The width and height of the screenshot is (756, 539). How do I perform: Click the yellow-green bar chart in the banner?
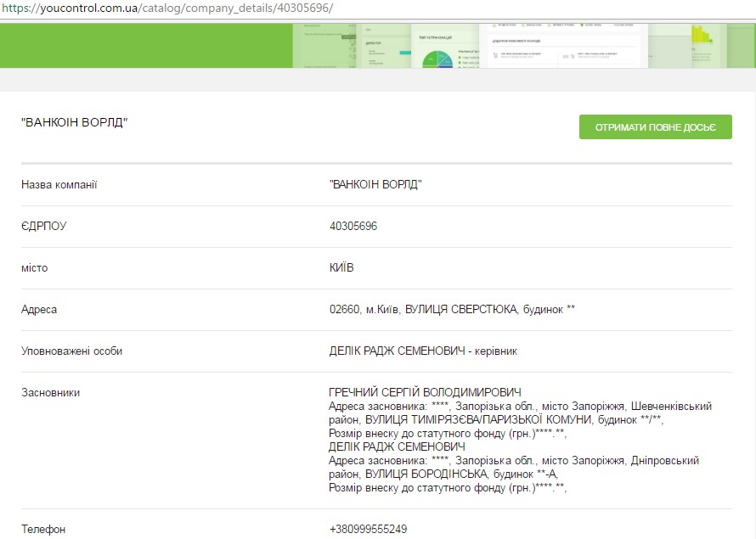pos(700,36)
